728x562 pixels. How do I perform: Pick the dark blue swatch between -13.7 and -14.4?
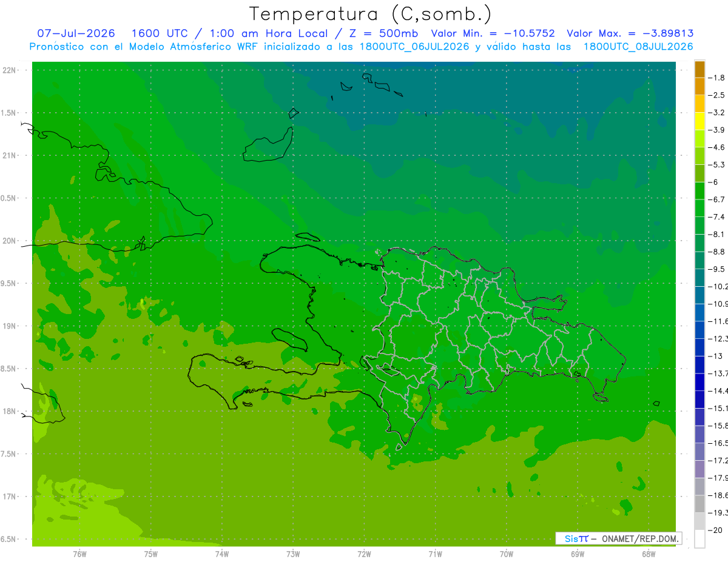click(699, 382)
